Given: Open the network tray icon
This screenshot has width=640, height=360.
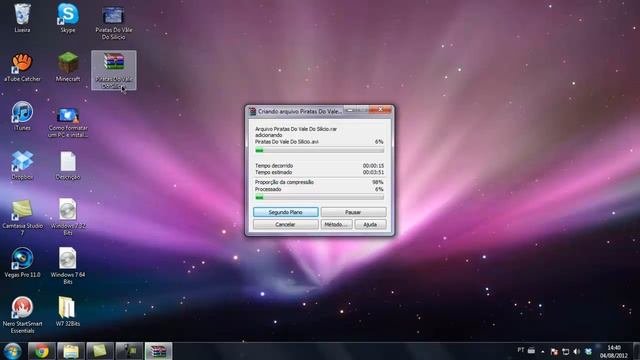Looking at the screenshot, I should click(x=565, y=351).
